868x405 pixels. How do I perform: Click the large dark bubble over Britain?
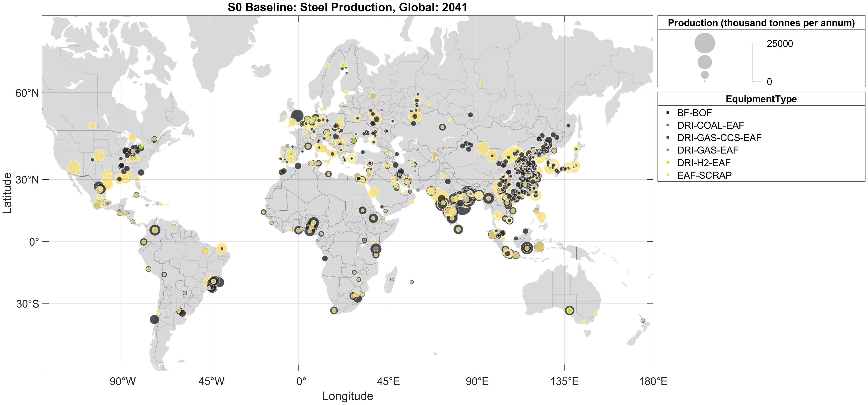click(297, 116)
